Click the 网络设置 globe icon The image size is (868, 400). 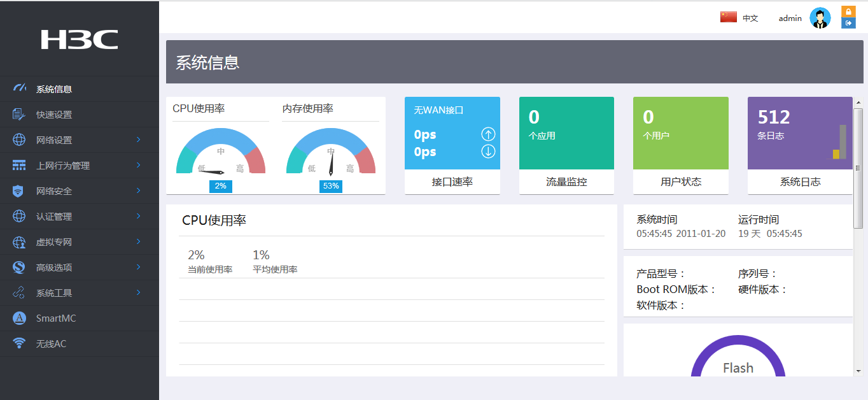click(x=19, y=139)
